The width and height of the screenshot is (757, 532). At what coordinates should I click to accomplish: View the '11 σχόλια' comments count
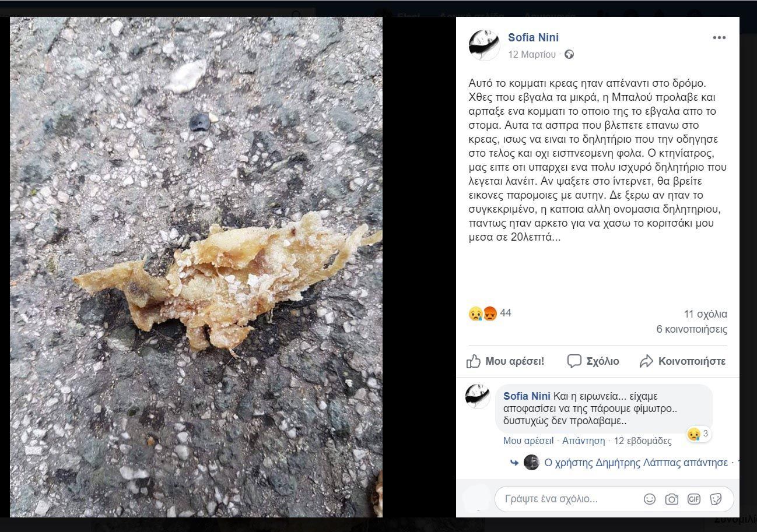[705, 315]
